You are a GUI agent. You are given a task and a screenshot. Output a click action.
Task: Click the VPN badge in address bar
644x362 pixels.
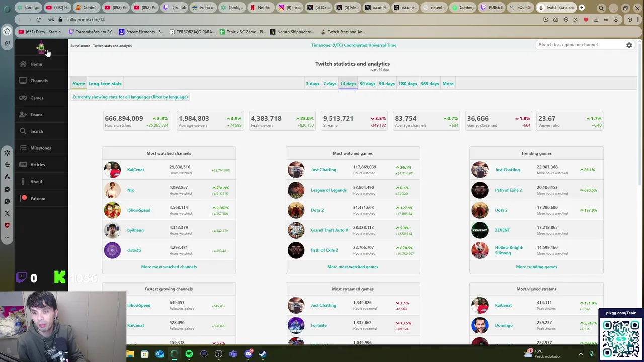[x=51, y=20]
